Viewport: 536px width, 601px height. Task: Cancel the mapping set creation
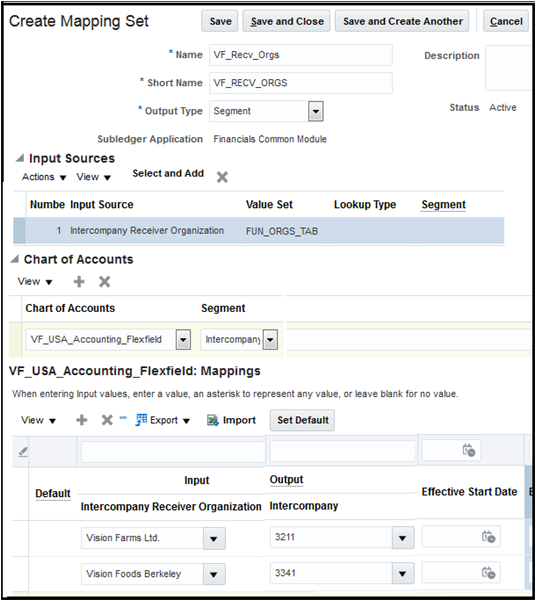506,21
